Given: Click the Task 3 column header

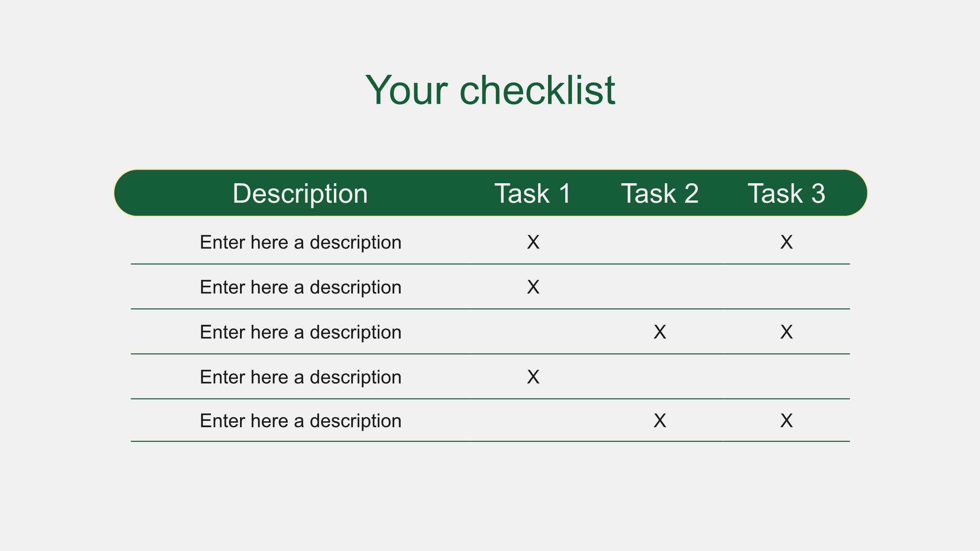Looking at the screenshot, I should coord(786,193).
